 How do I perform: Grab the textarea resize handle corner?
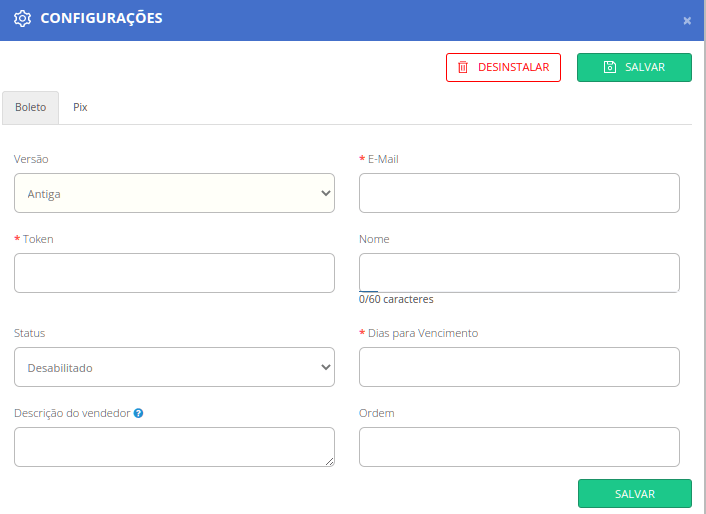point(330,461)
